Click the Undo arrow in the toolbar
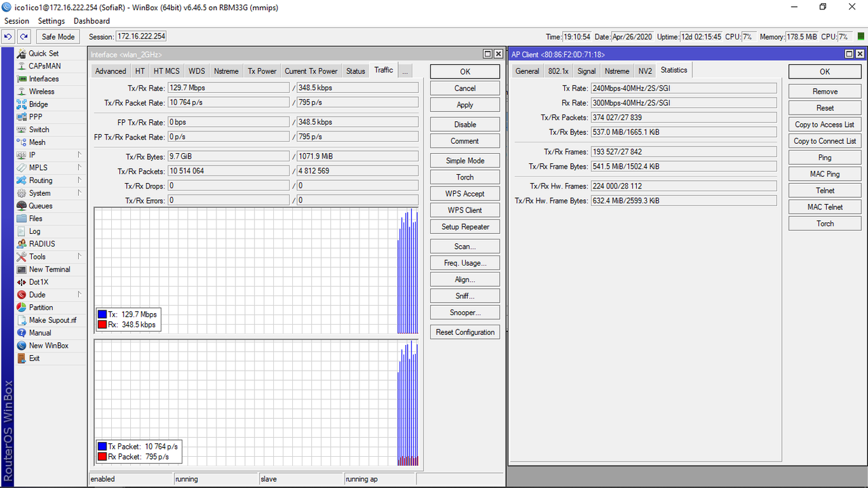868x488 pixels. (x=8, y=37)
